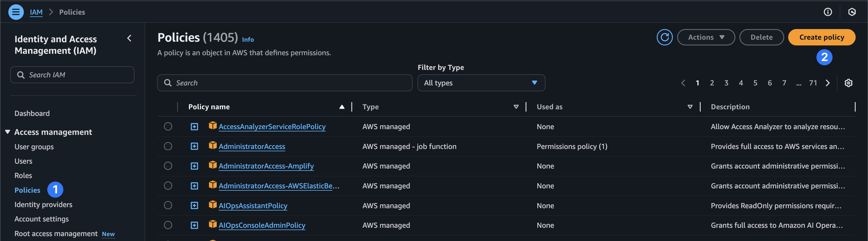Screen dimensions: 868x241
Task: Select the AIOpsAssistantPolicy radio button
Action: coord(168,206)
